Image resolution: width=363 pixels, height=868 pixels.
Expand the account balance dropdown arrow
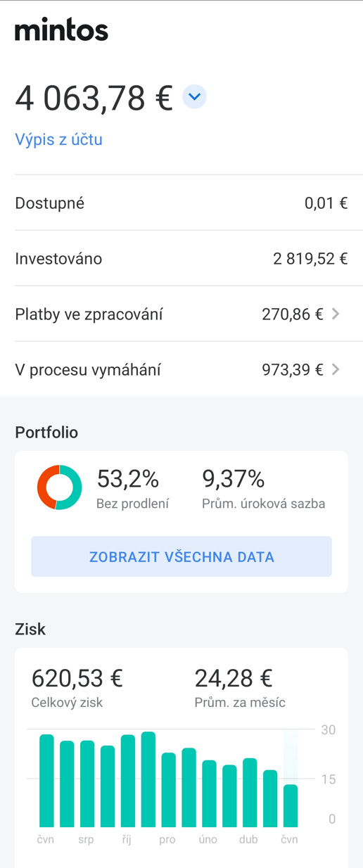[x=194, y=96]
